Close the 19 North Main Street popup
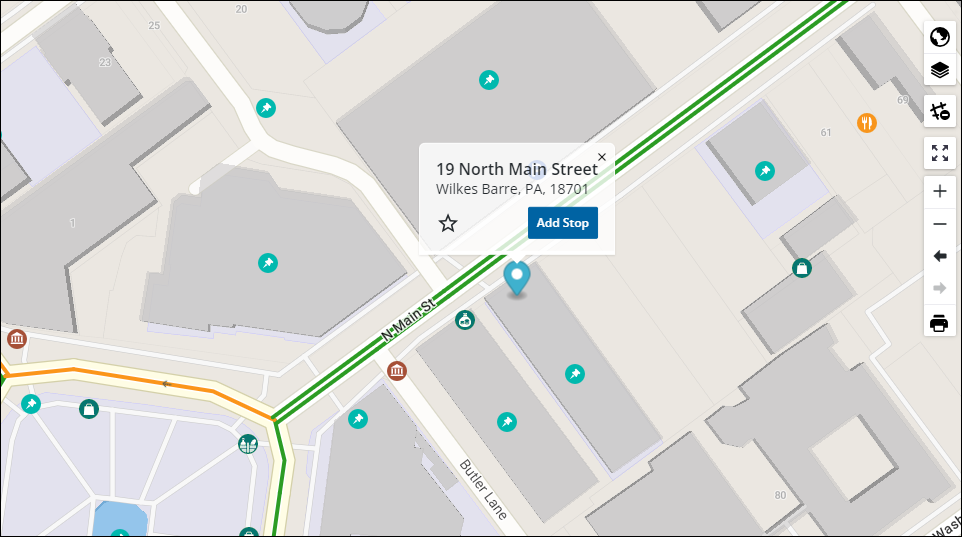Screen dimensions: 962x537 pyautogui.click(x=601, y=157)
